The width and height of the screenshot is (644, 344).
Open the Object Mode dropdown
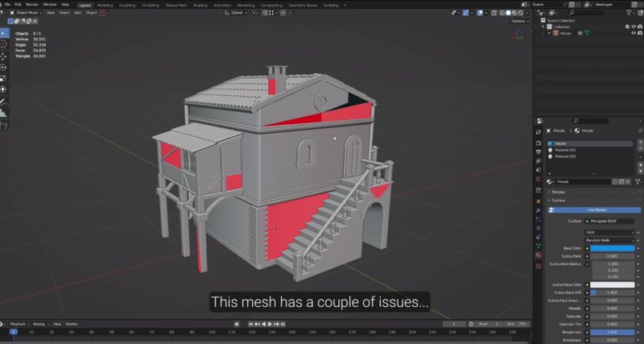click(x=26, y=13)
